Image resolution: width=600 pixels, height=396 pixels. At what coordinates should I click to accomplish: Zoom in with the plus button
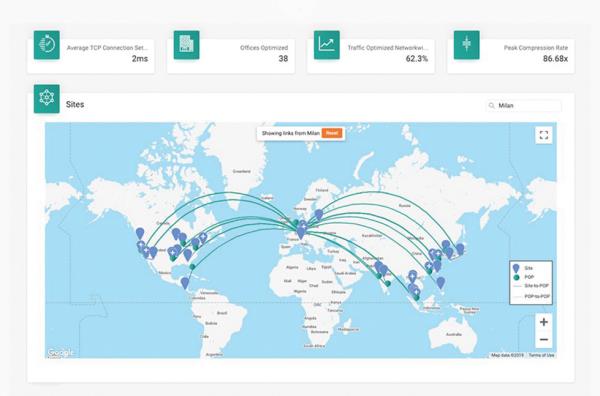coord(544,322)
